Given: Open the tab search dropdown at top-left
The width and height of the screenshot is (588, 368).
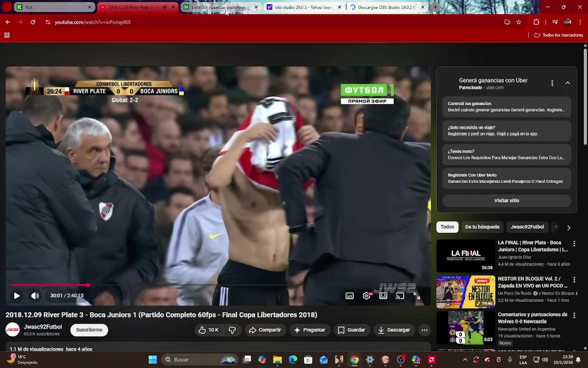Looking at the screenshot, I should [7, 7].
